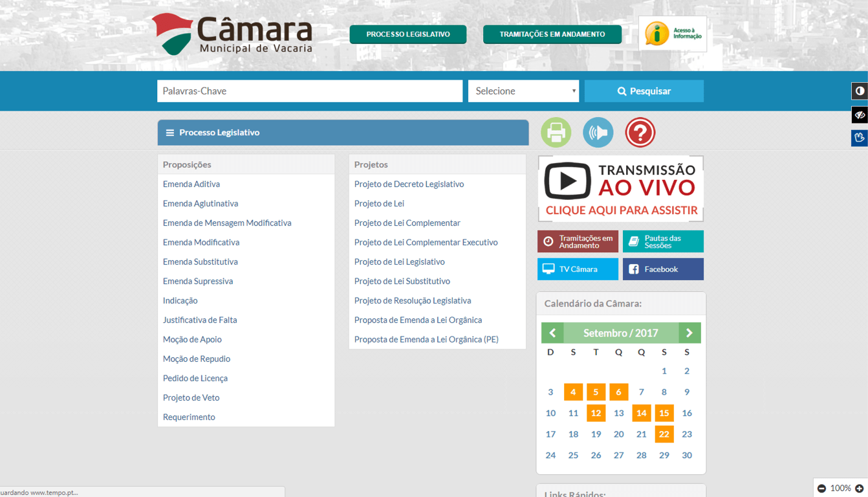Click calendar day 19

pyautogui.click(x=596, y=434)
